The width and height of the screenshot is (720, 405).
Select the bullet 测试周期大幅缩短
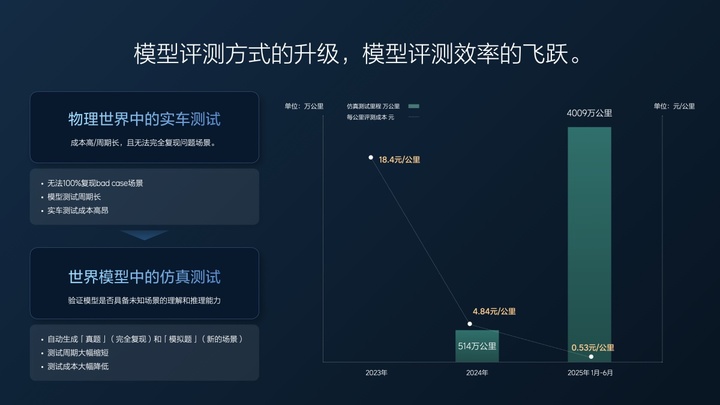[78, 353]
